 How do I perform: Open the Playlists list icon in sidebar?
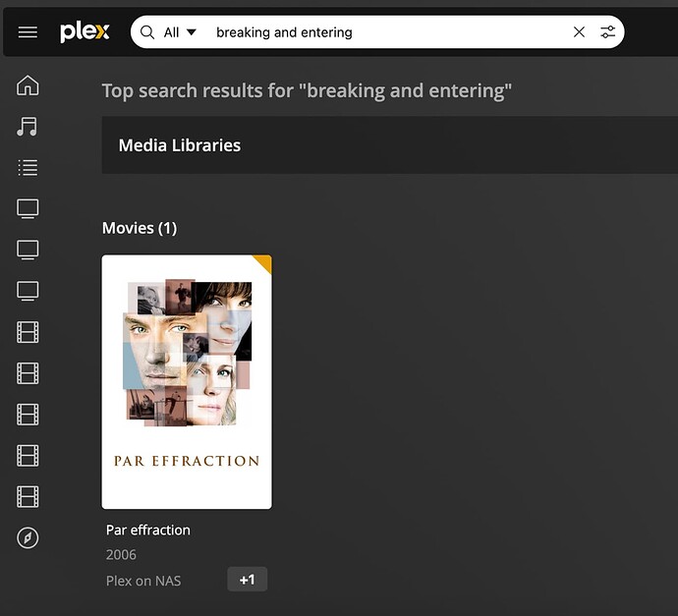click(x=28, y=168)
